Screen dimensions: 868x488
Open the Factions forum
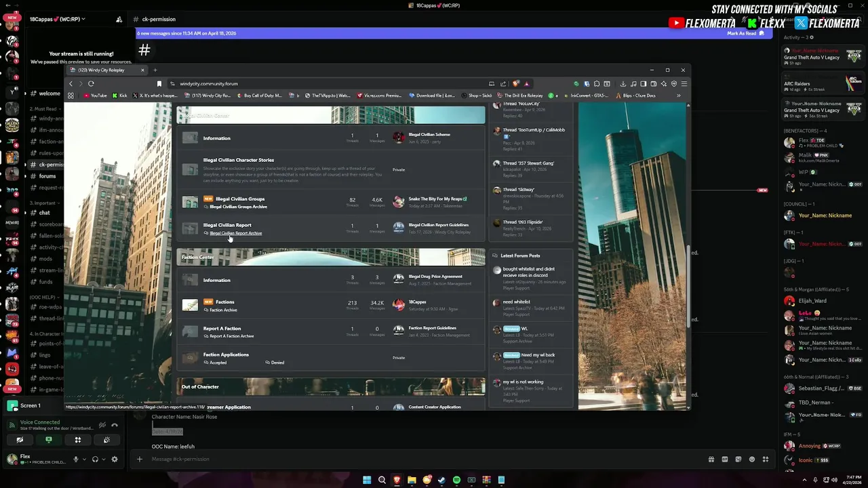click(x=225, y=302)
